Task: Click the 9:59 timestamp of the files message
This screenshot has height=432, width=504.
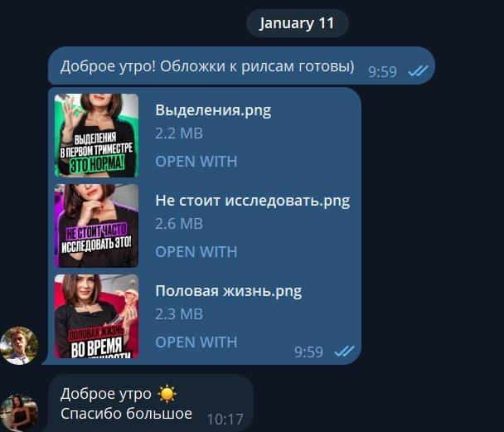Action: coord(308,352)
